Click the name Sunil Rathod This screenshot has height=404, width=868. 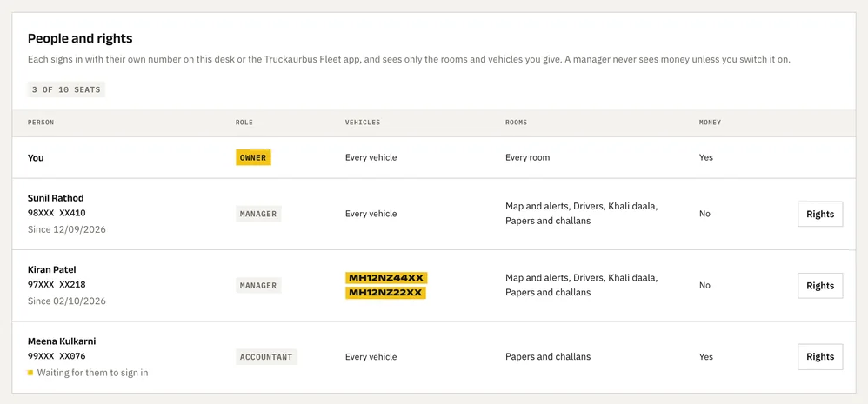pos(56,198)
